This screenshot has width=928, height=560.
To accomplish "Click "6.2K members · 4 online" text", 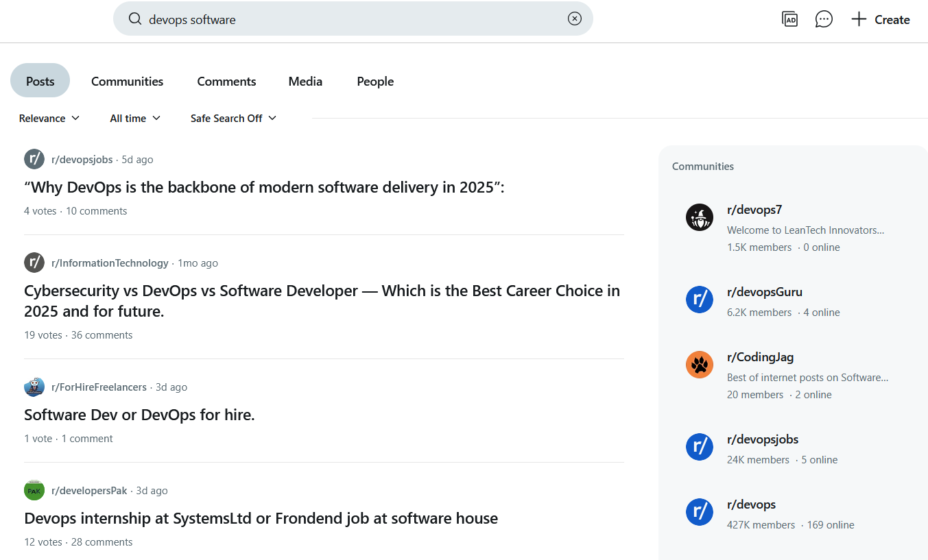I will click(x=783, y=313).
